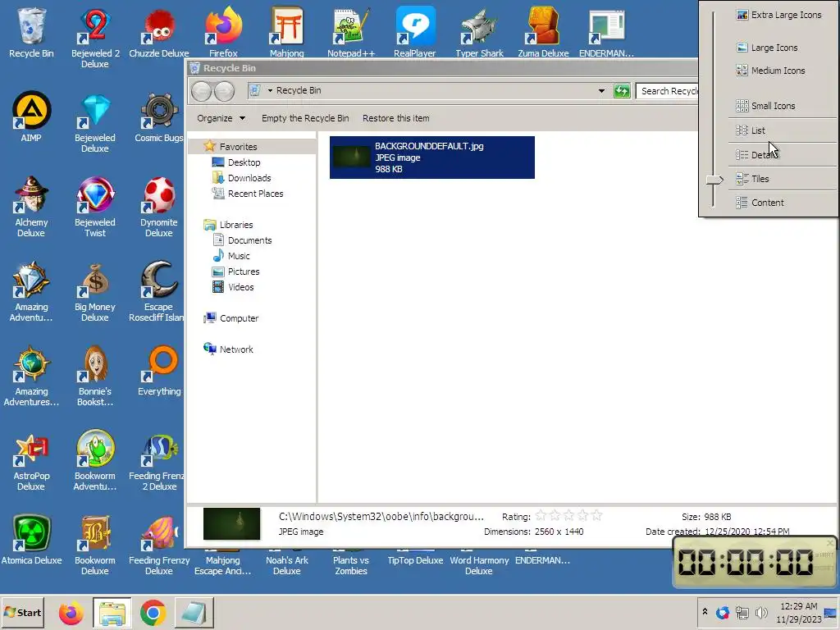
Task: Choose Extra Large Icons view
Action: 779,15
